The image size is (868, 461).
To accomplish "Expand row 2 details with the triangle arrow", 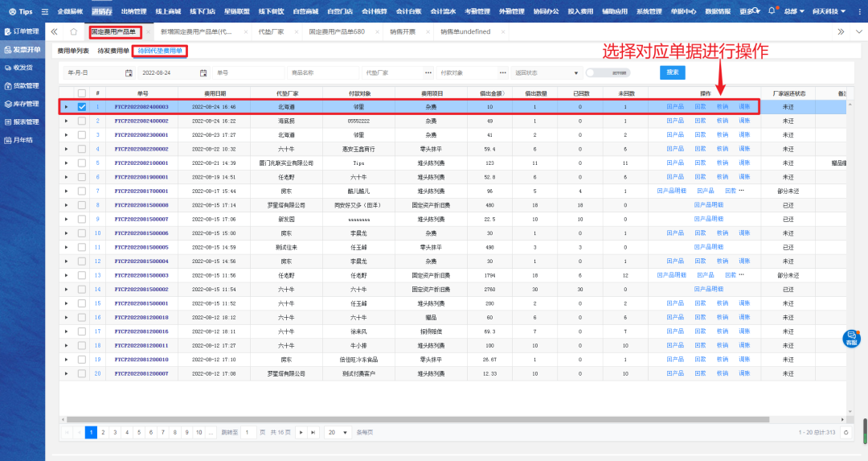I will click(x=67, y=121).
